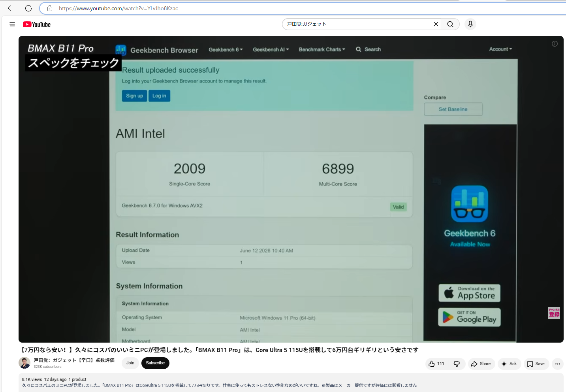Image resolution: width=566 pixels, height=392 pixels.
Task: Reload the page with the refresh icon
Action: point(28,8)
